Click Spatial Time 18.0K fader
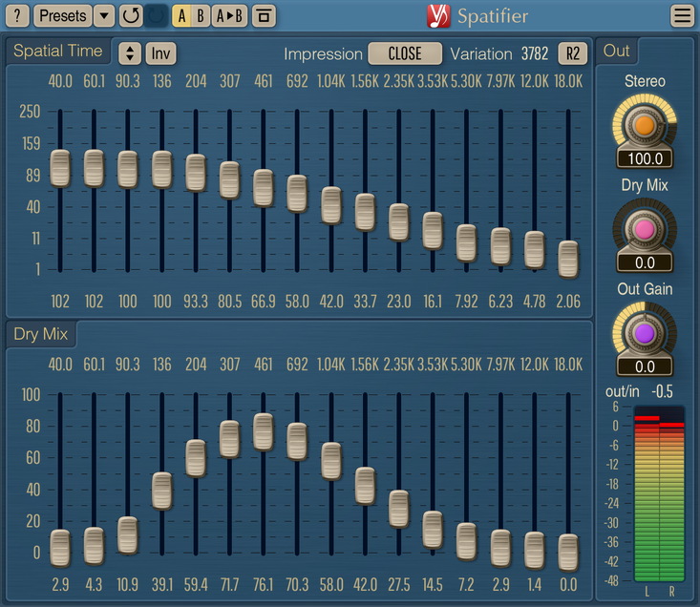 [x=568, y=260]
